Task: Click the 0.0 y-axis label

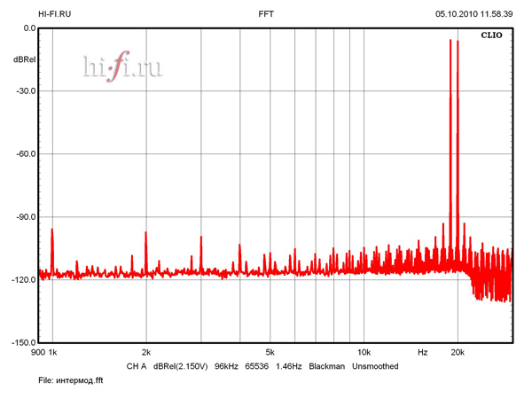Action: point(28,28)
